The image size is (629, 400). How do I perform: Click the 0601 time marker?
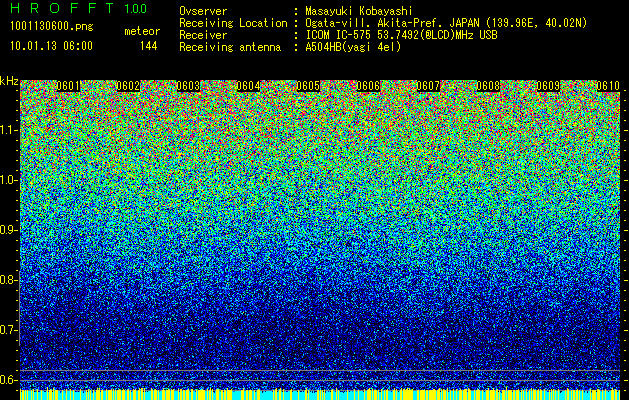[x=68, y=86]
